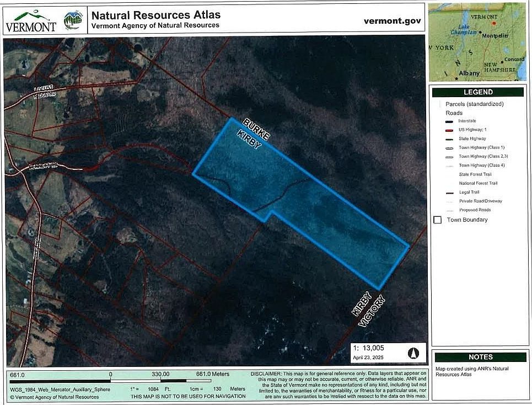Switch to the Natural Resources Atlas title bar
The width and height of the screenshot is (532, 405).
[x=156, y=15]
